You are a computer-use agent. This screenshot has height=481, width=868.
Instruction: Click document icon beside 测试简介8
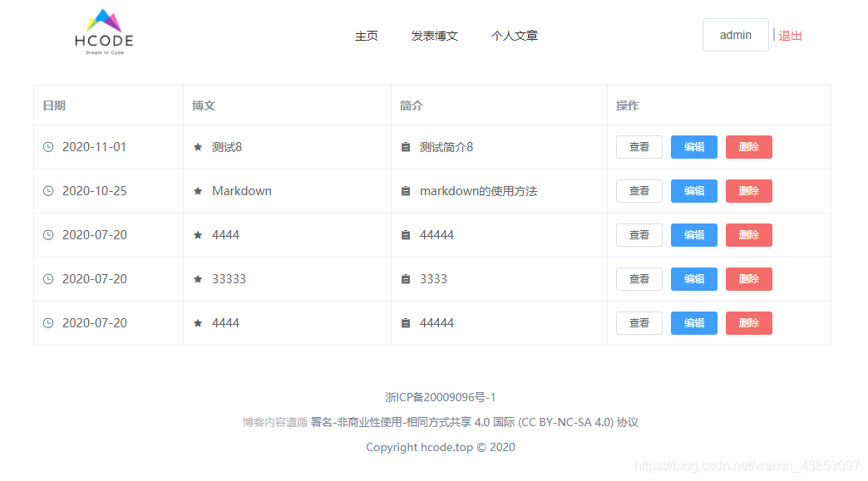click(406, 147)
